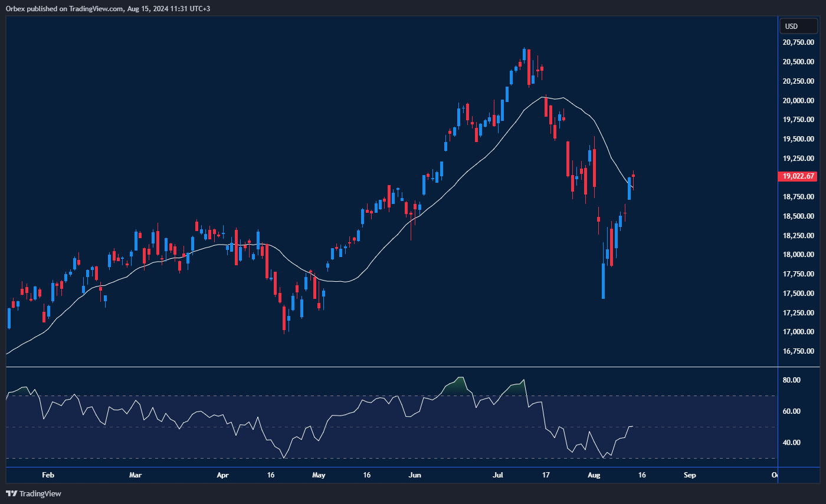Image resolution: width=826 pixels, height=504 pixels.
Task: Click the TradingView logo icon
Action: click(12, 493)
